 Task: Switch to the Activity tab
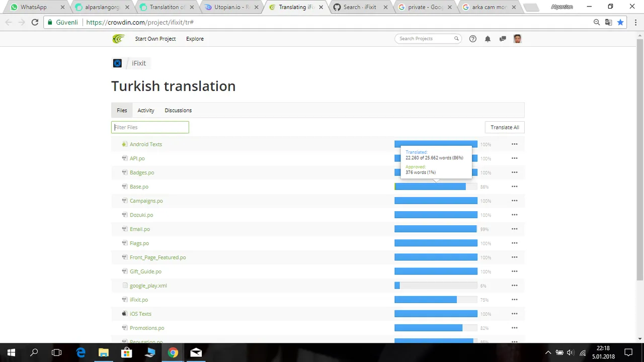[x=146, y=110]
